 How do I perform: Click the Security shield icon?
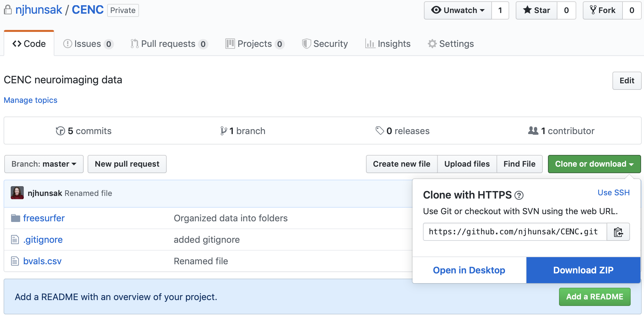306,44
